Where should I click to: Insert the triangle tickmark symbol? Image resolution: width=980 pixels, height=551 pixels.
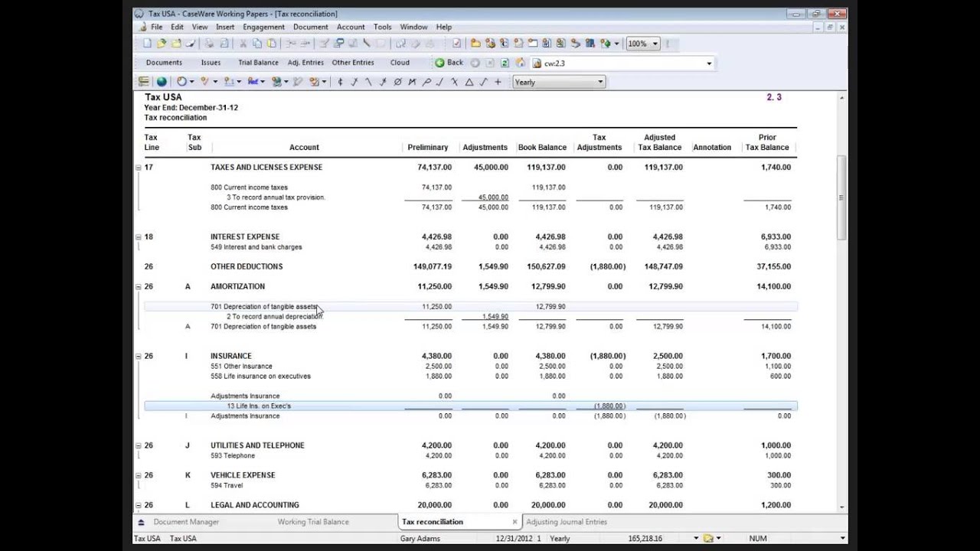pyautogui.click(x=469, y=82)
